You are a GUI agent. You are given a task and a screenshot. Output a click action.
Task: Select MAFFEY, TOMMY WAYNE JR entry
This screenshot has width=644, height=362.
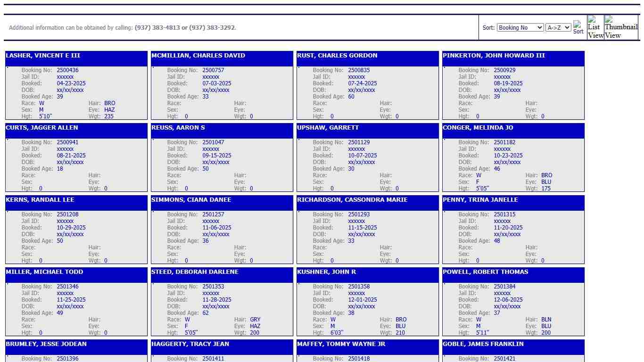click(x=341, y=344)
